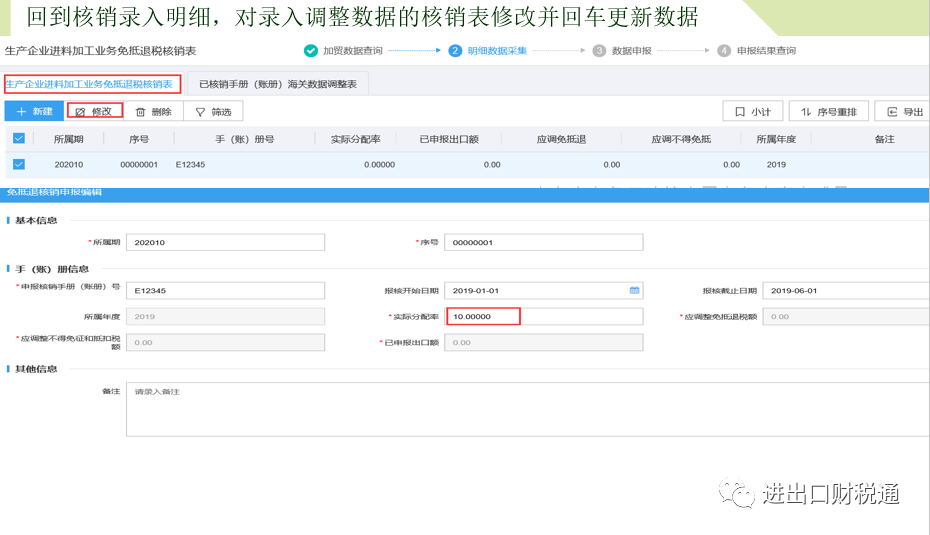Go to step 4 申报结果查询

[x=757, y=51]
